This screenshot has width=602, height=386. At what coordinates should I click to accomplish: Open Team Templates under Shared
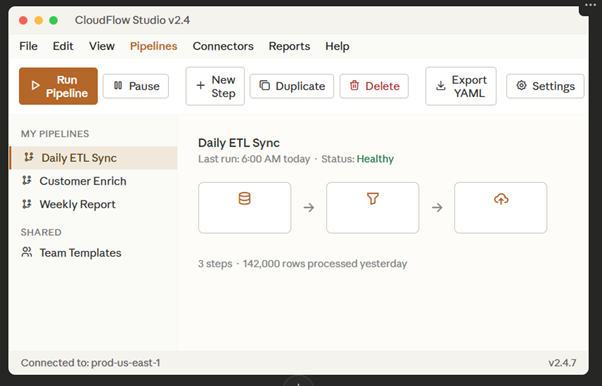point(93,253)
